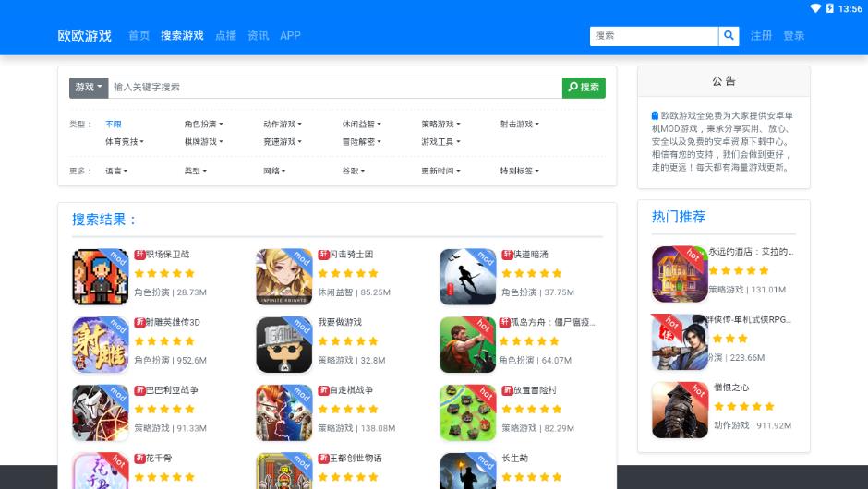
Task: Open the 孤岛方舟 zombie game icon
Action: click(468, 345)
